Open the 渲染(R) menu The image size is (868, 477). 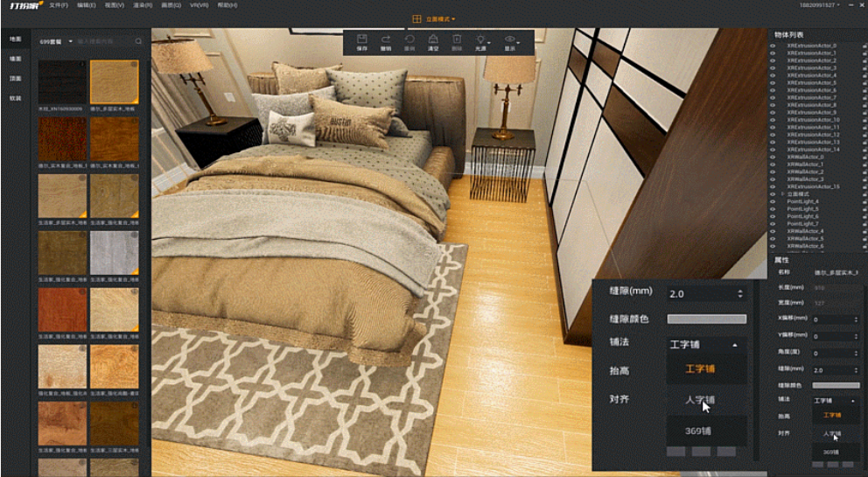143,5
